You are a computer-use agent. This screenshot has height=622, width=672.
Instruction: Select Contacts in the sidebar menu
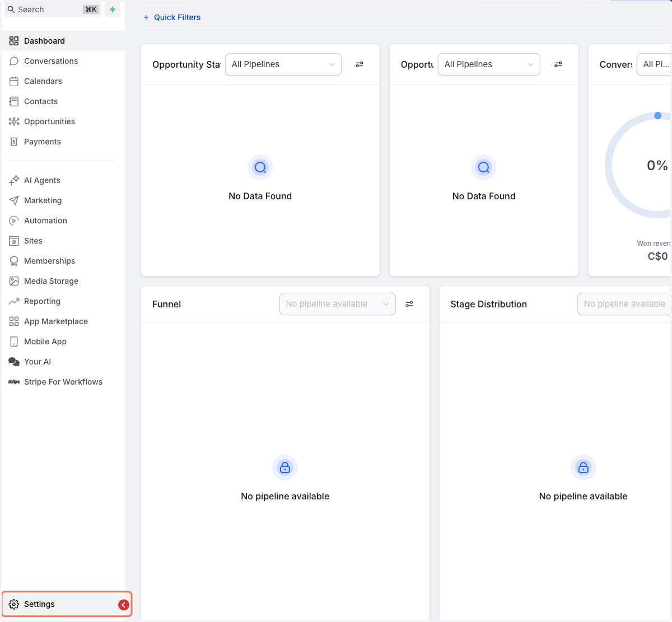pyautogui.click(x=63, y=101)
